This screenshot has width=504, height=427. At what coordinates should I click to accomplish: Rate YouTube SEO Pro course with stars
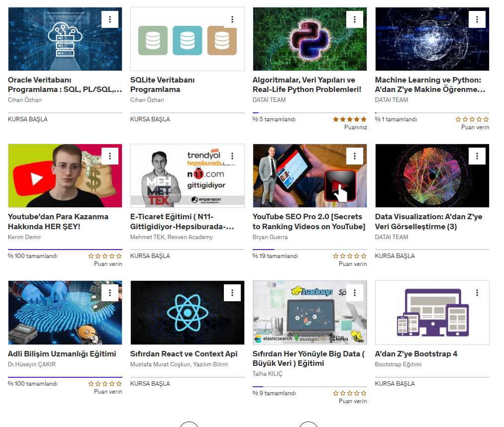point(350,256)
